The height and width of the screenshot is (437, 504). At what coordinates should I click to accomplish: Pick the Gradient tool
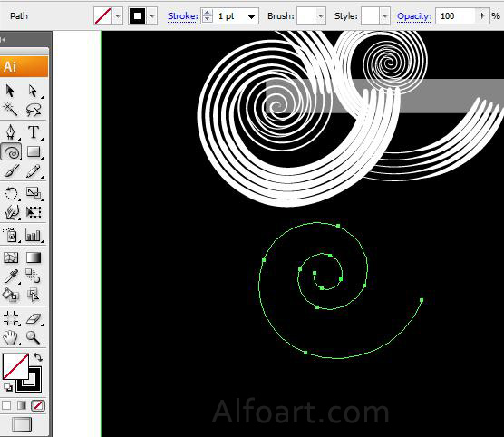click(34, 257)
